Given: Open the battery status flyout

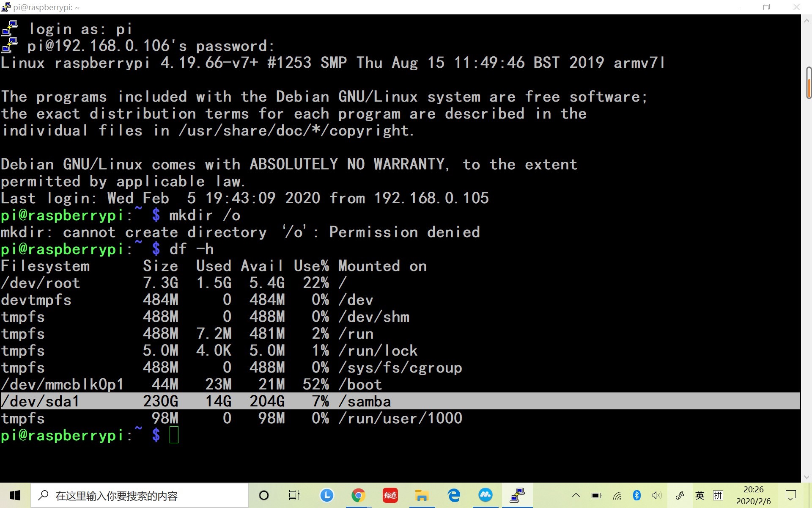Looking at the screenshot, I should [596, 495].
